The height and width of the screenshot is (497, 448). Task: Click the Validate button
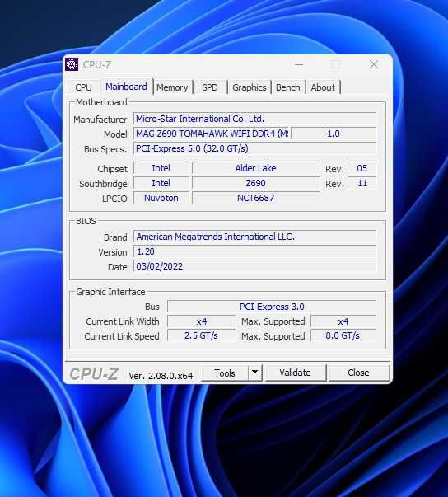click(295, 373)
